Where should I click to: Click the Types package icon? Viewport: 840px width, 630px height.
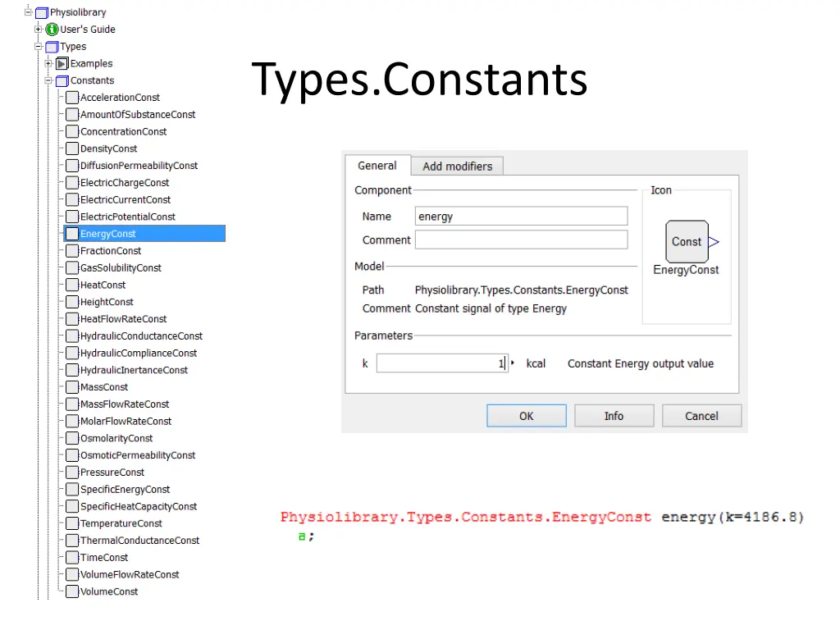pos(52,47)
